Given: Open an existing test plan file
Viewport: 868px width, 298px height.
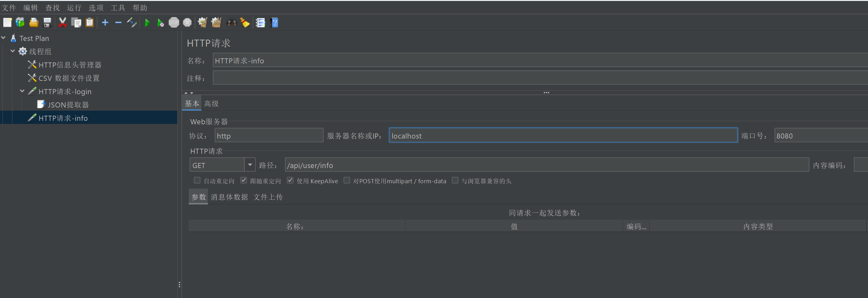Looking at the screenshot, I should tap(34, 23).
